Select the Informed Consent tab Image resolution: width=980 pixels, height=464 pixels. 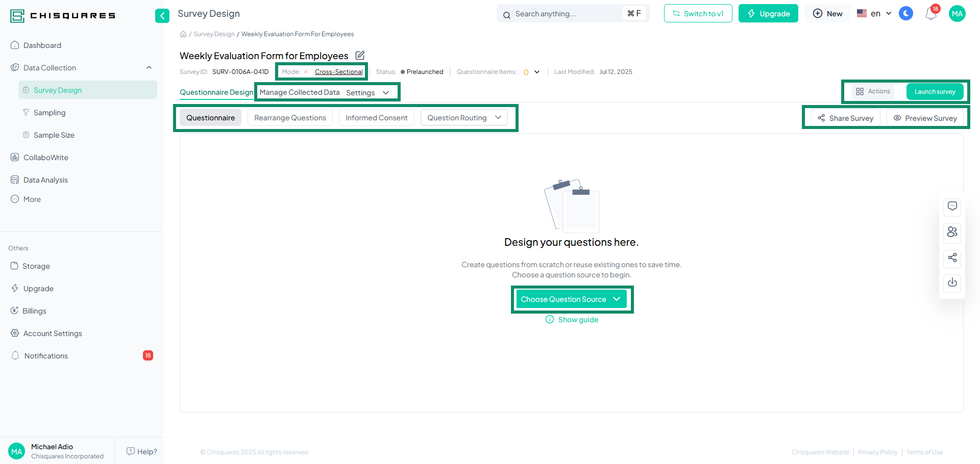pyautogui.click(x=376, y=117)
